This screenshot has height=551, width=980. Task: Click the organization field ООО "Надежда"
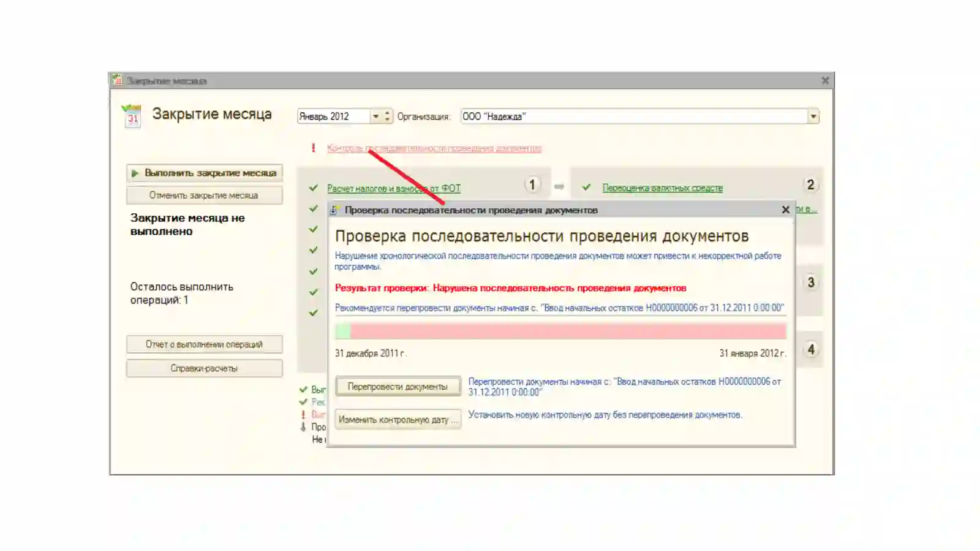click(x=634, y=116)
